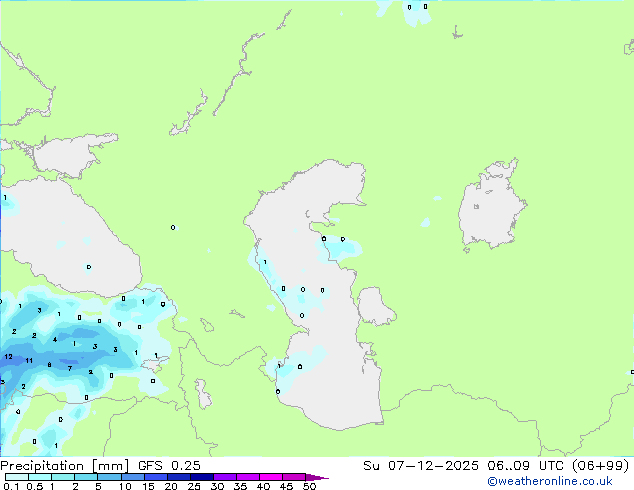Click the 'Precipitation [mm]' title text
Image resolution: width=634 pixels, height=490 pixels.
[64, 466]
